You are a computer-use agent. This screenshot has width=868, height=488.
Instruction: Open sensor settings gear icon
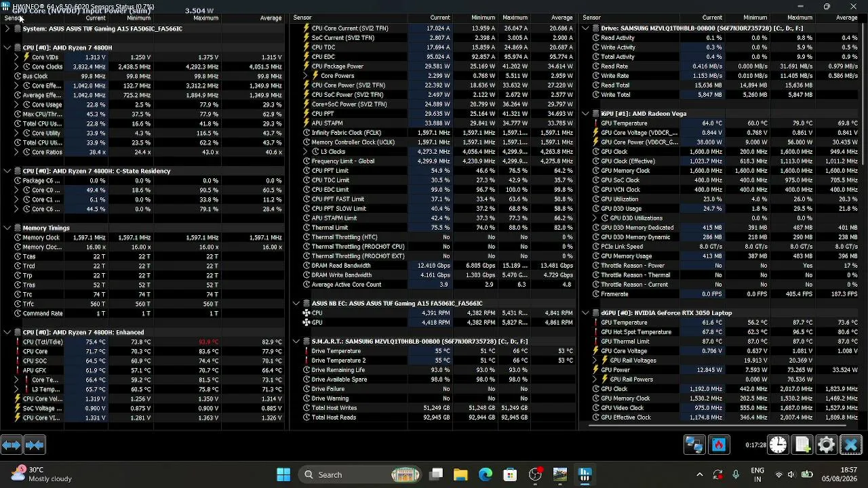click(827, 445)
